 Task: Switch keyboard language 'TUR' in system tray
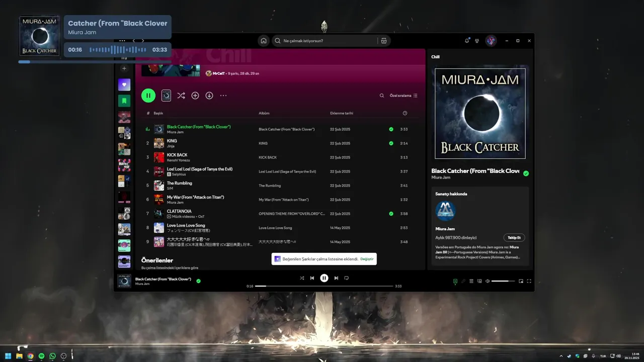[x=603, y=356]
